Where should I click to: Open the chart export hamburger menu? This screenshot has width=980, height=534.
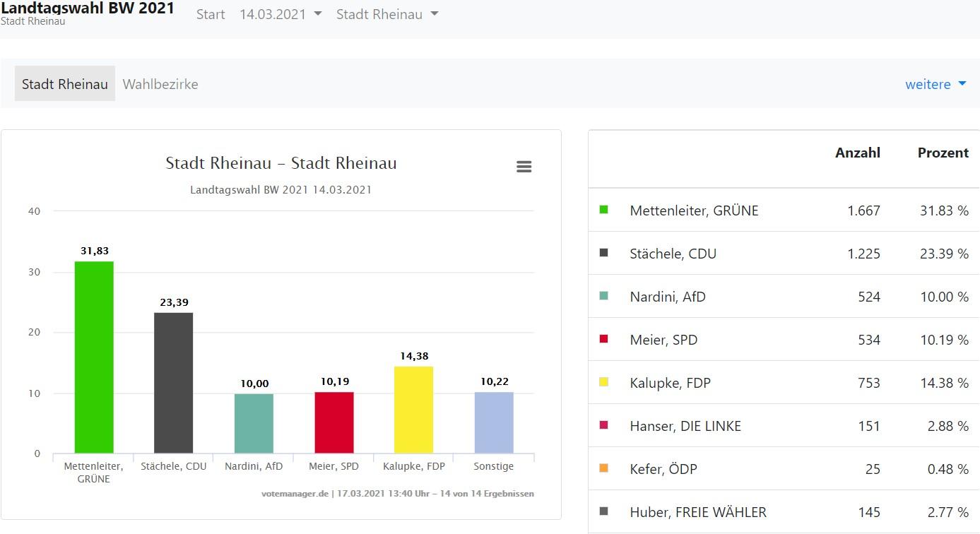524,166
